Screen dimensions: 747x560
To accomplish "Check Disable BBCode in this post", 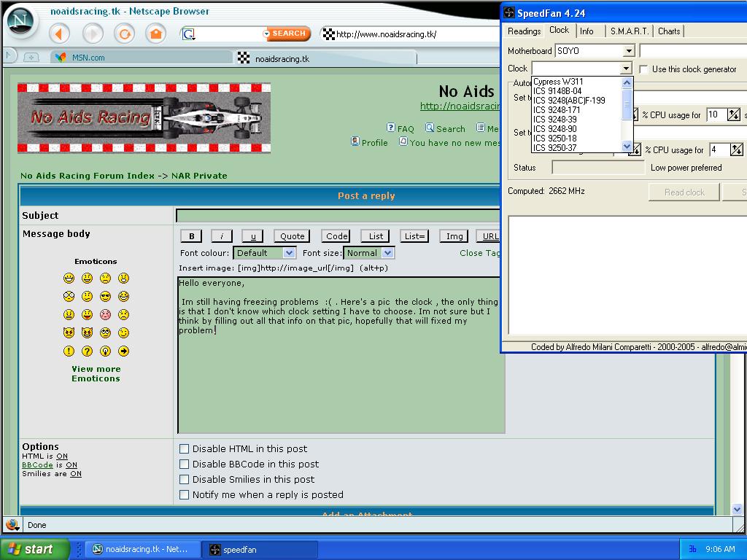I will pyautogui.click(x=185, y=464).
